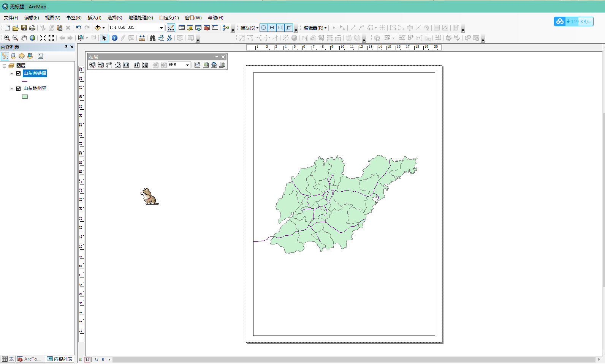
Task: Collapse the 山东地州界 layer legend
Action: pos(11,88)
